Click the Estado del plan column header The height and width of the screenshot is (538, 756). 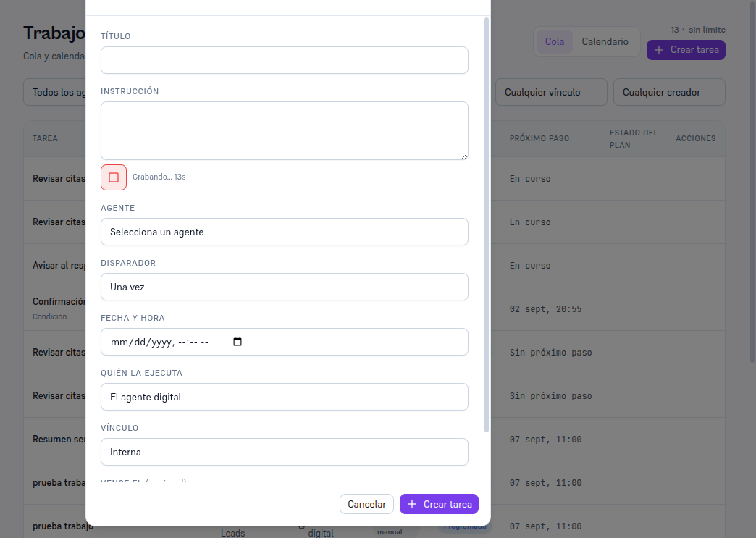634,138
